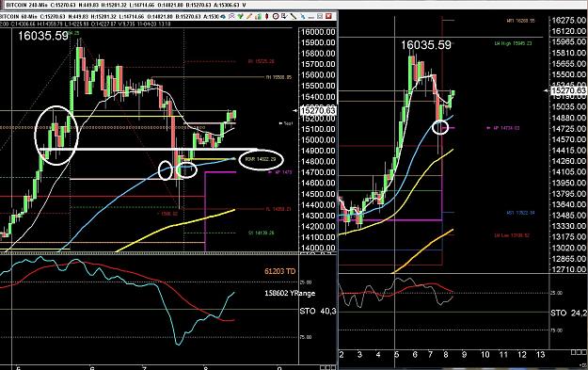Click the 16035.59 label in the 240-Min chart
This screenshot has height=370, width=588.
coord(426,45)
